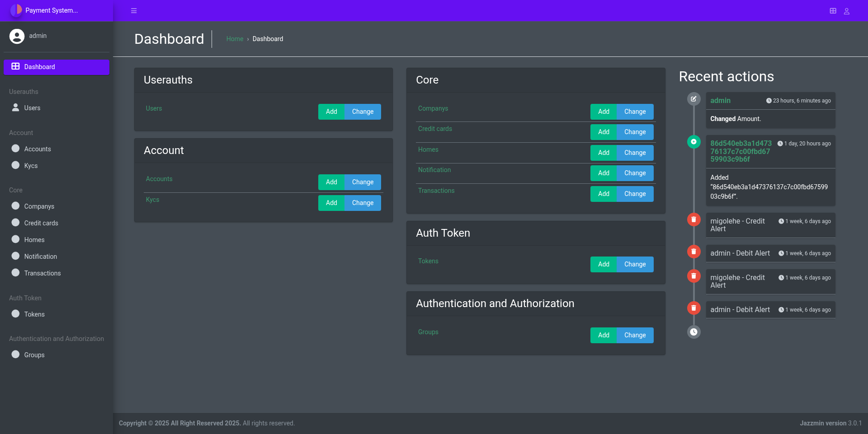Image resolution: width=868 pixels, height=434 pixels.
Task: Click the admin avatar icon in sidebar
Action: [x=17, y=36]
